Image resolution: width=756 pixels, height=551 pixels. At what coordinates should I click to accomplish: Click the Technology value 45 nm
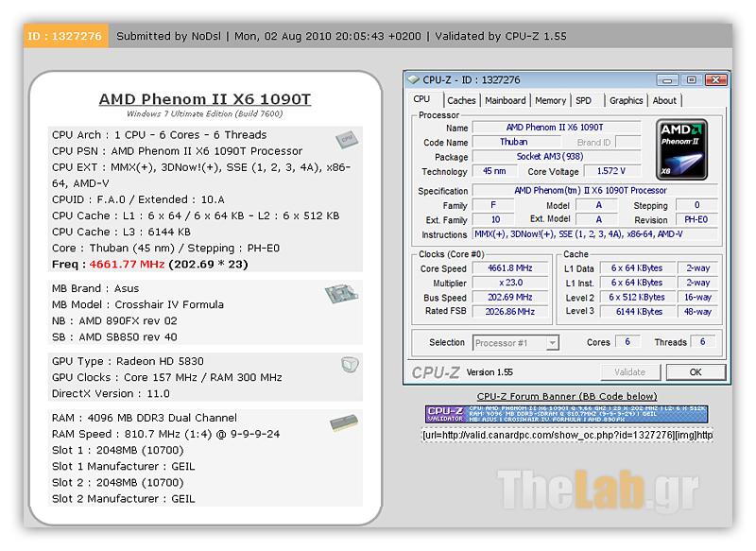[494, 171]
